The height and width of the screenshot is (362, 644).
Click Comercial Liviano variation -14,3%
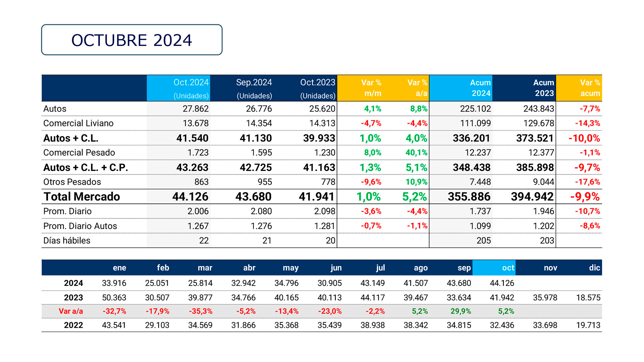(588, 123)
